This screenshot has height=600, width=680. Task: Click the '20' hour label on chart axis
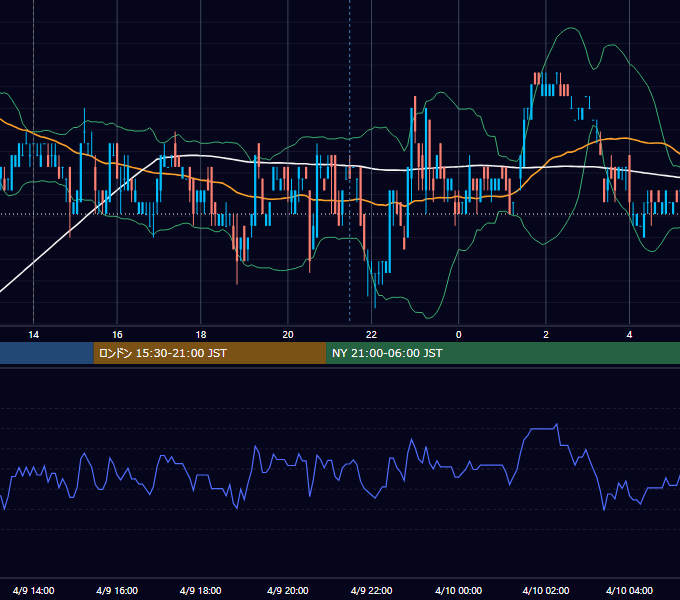[288, 335]
